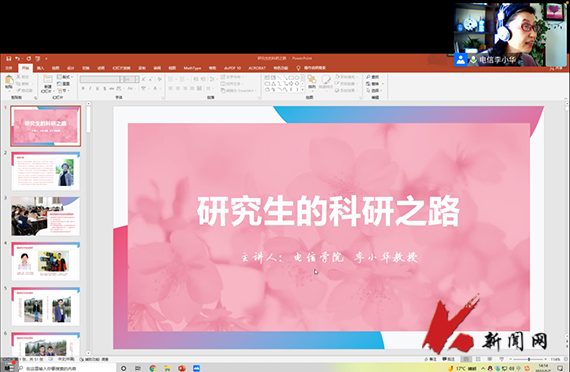Image resolution: width=570 pixels, height=372 pixels.
Task: Click the ACROBAT ribbon tab
Action: coord(257,68)
